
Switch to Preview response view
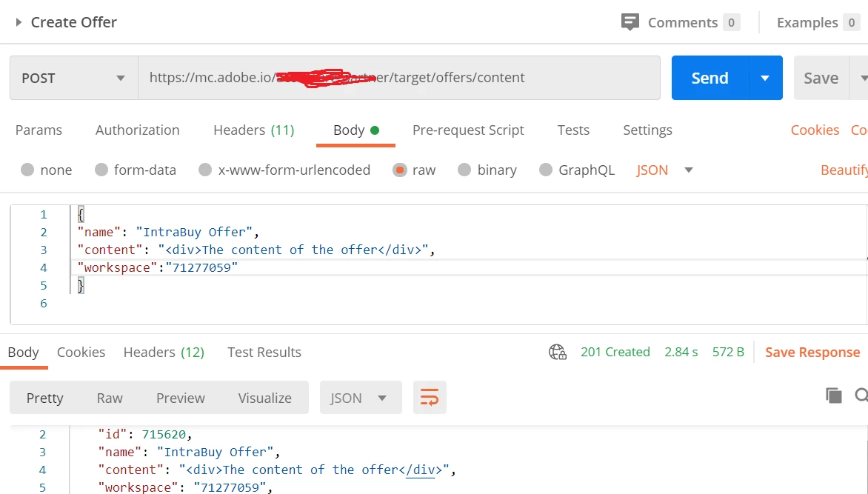coord(181,398)
